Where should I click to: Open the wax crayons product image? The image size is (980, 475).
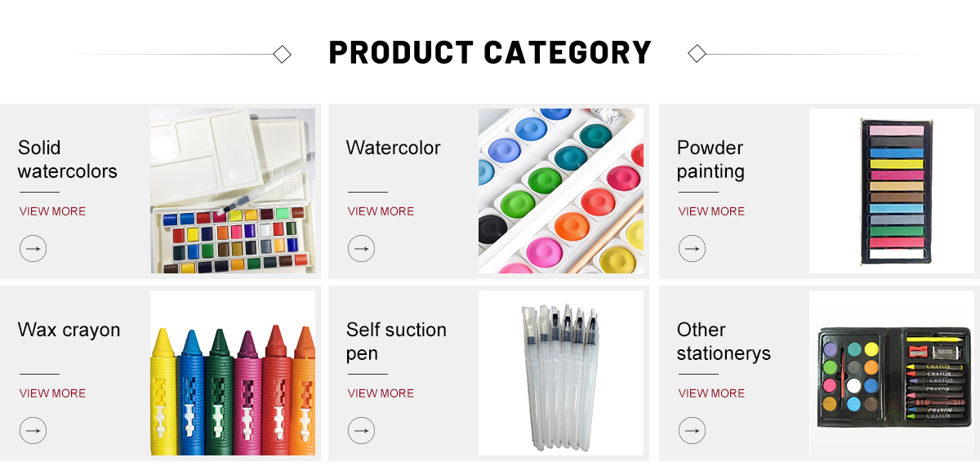(x=233, y=373)
